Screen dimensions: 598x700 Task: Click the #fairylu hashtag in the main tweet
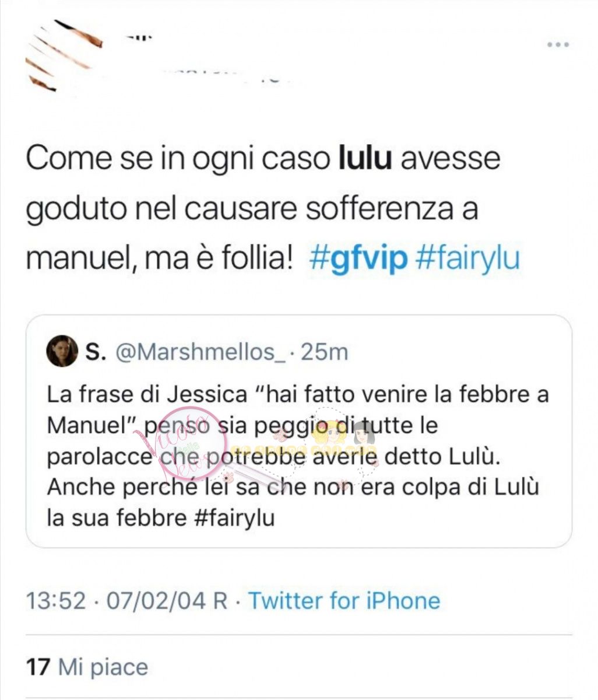(x=467, y=258)
